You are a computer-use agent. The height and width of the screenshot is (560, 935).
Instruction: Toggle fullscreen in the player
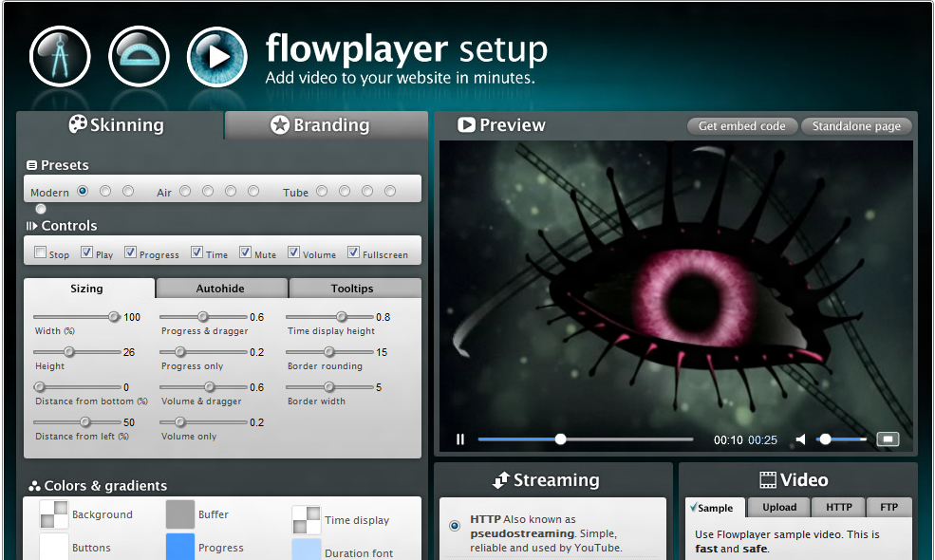pos(888,439)
